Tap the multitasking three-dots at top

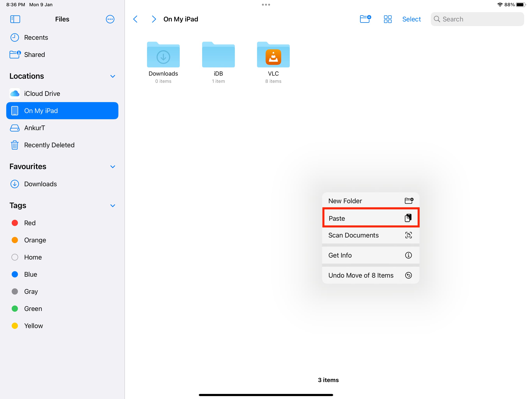tap(266, 4)
